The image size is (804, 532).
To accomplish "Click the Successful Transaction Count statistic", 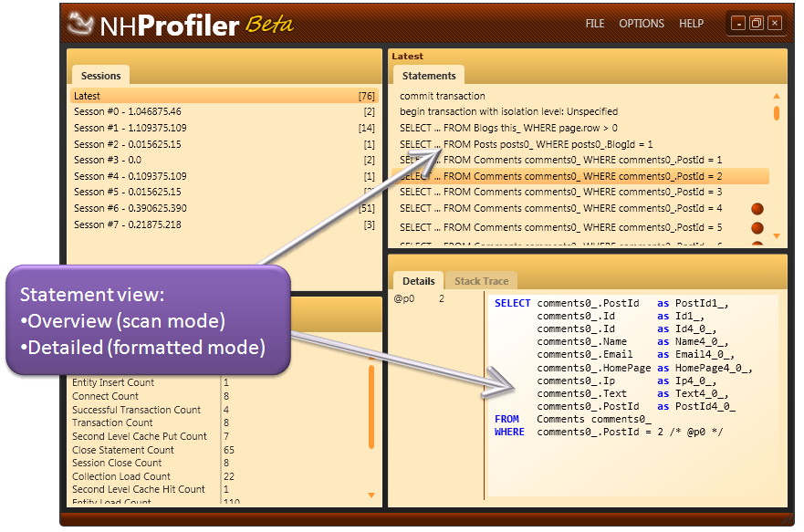I will [136, 410].
